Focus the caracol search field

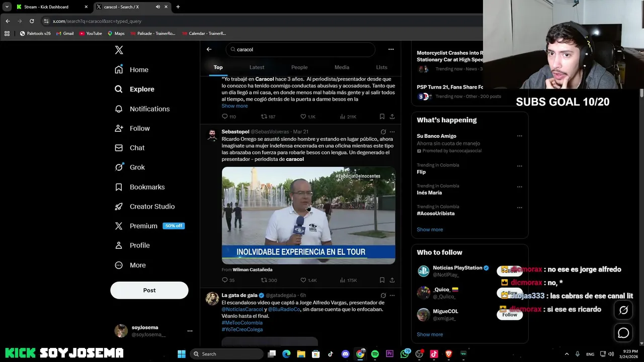(x=300, y=49)
